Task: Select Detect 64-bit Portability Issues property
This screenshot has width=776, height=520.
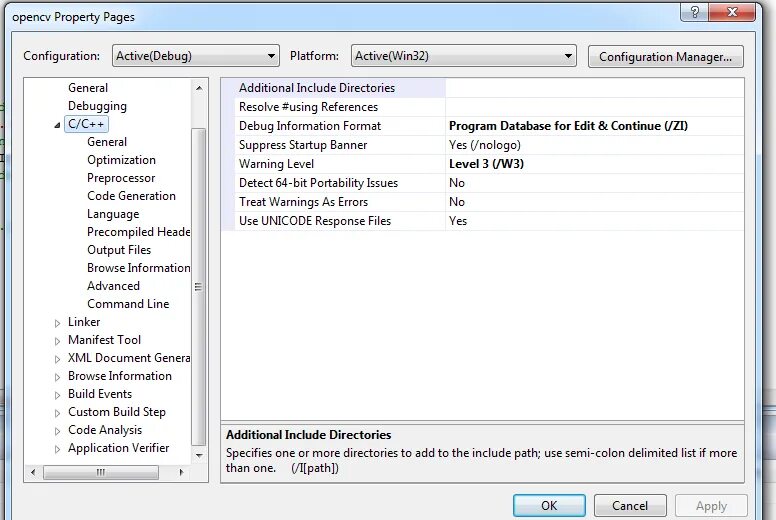Action: (318, 183)
